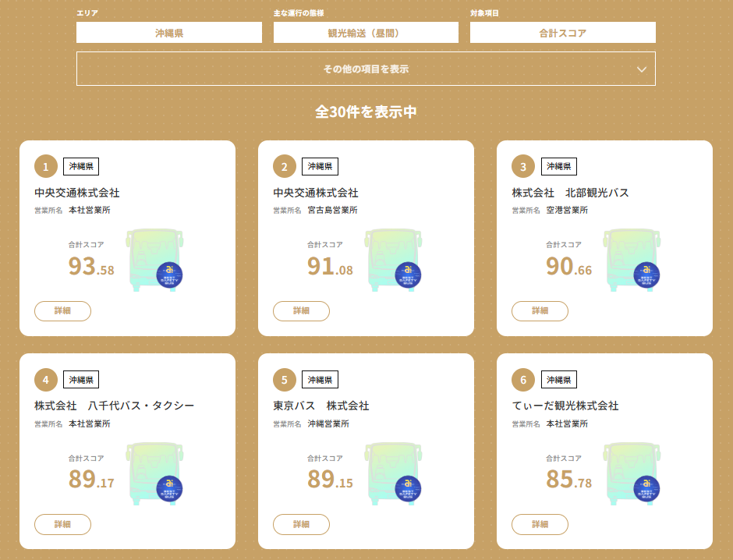The width and height of the screenshot is (733, 560).
Task: Open 詳細 for 東京バス 株式会社
Action: point(301,524)
